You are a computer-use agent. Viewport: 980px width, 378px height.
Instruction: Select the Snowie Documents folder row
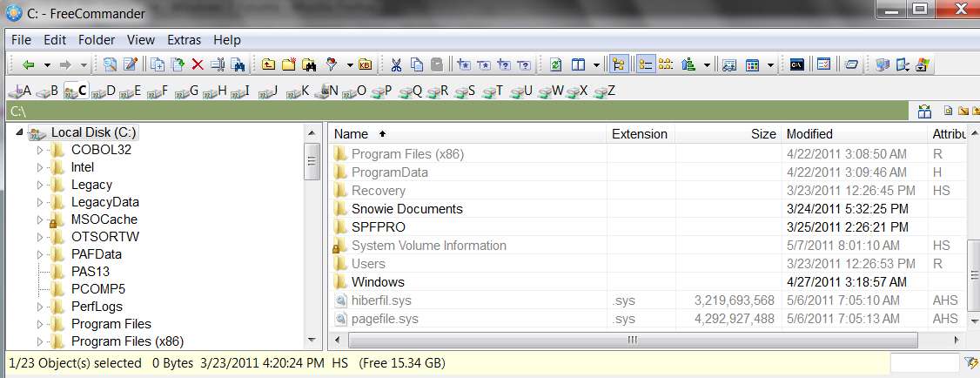tap(648, 209)
